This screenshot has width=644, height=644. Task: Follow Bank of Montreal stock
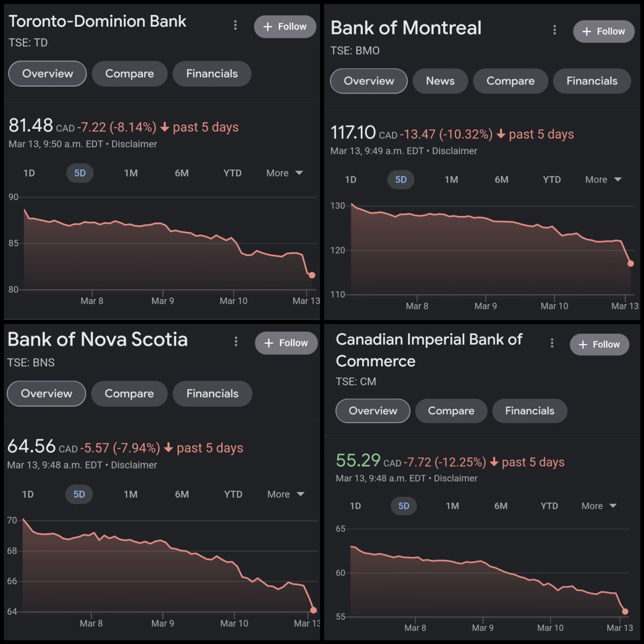click(x=604, y=31)
